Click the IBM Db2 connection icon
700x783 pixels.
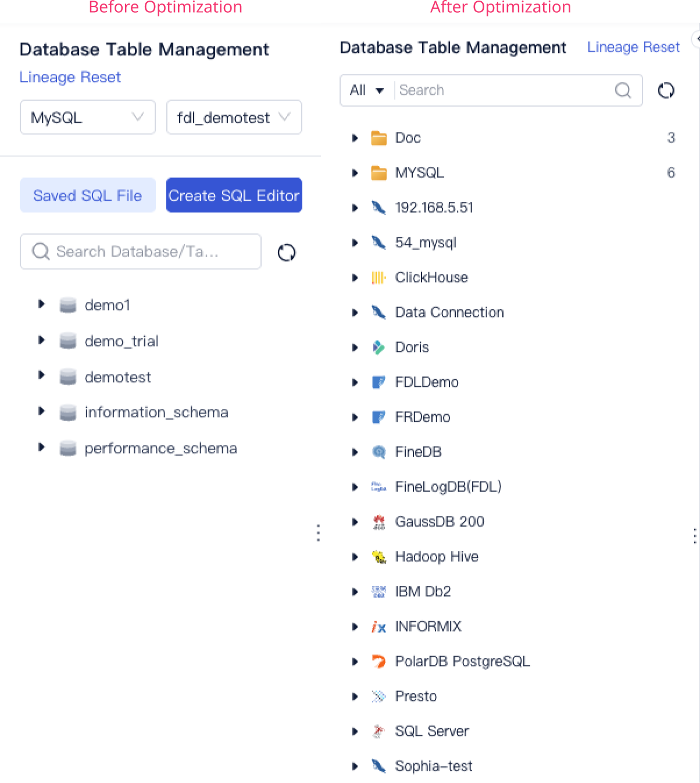(x=378, y=592)
